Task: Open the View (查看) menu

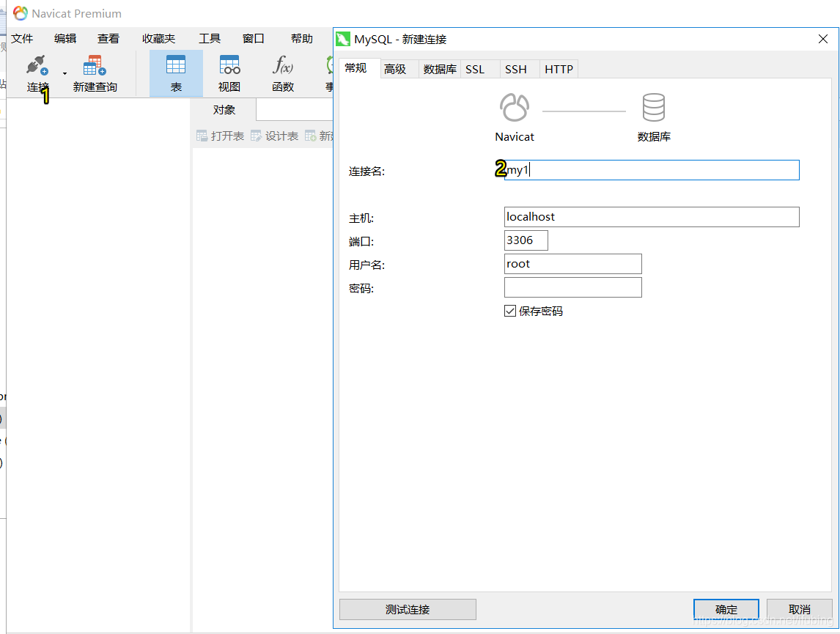Action: (x=108, y=39)
